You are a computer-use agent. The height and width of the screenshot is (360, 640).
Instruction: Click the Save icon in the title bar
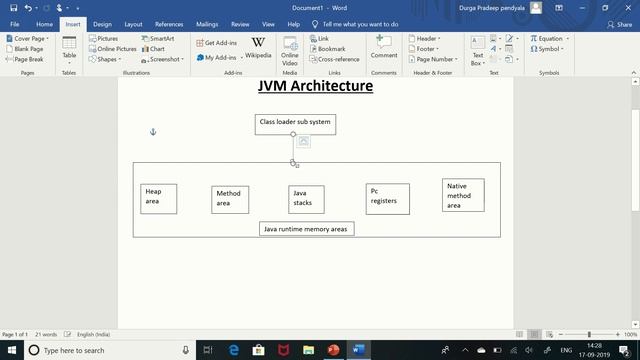tap(13, 8)
